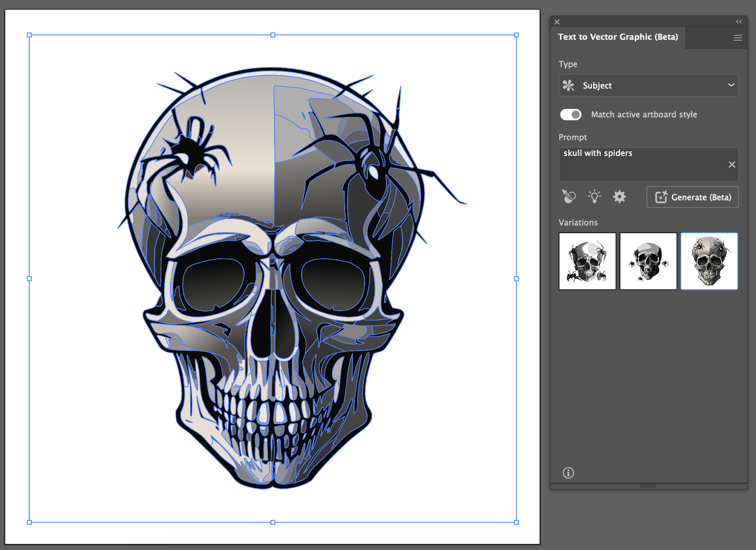Open settings via the gear icon
Viewport: 756px width, 550px height.
[619, 196]
